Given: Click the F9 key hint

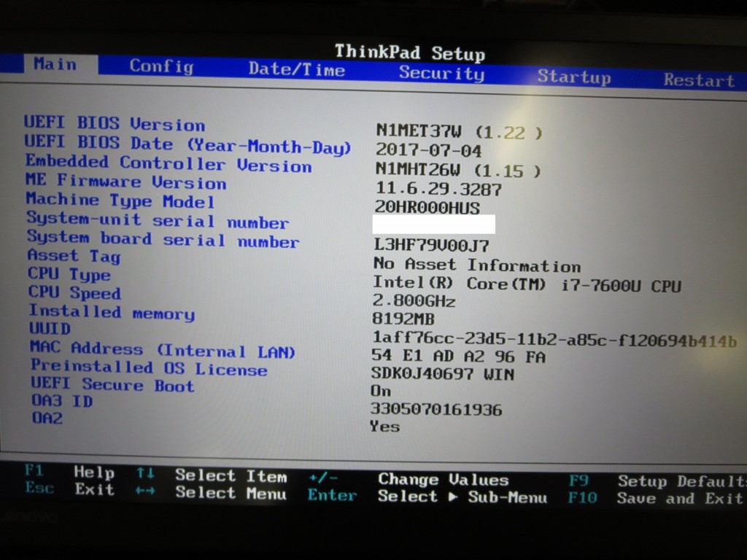Looking at the screenshot, I should (578, 481).
